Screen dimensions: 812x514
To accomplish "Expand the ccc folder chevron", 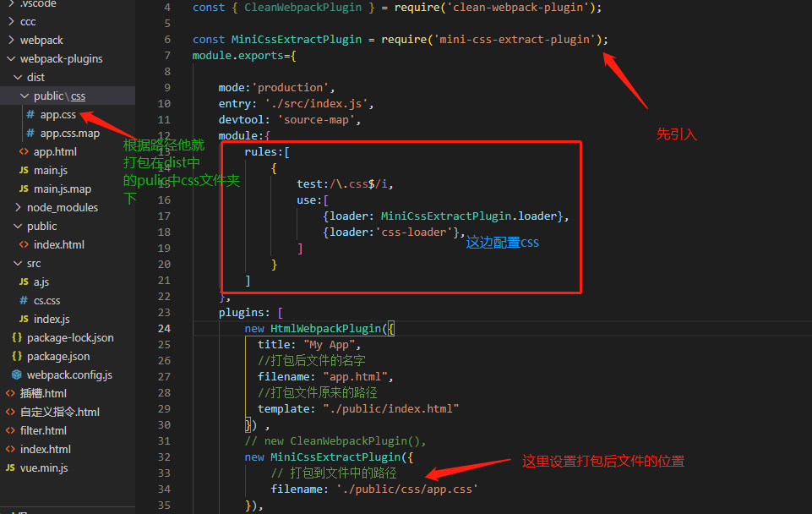I will point(11,21).
